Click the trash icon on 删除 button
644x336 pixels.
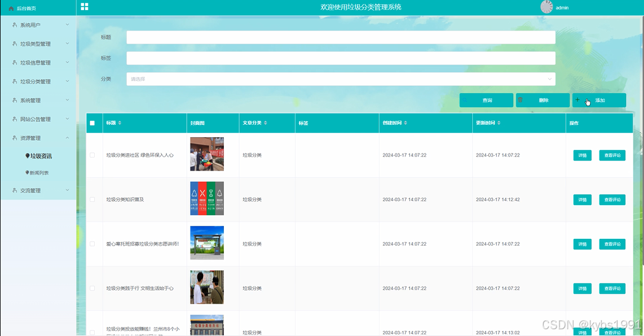(521, 100)
